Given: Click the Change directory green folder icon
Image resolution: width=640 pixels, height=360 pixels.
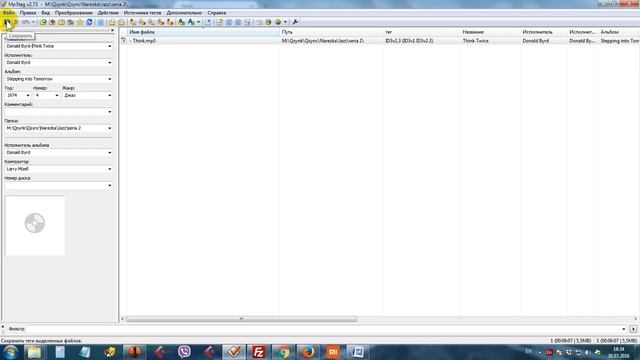Looking at the screenshot, I should (43, 22).
